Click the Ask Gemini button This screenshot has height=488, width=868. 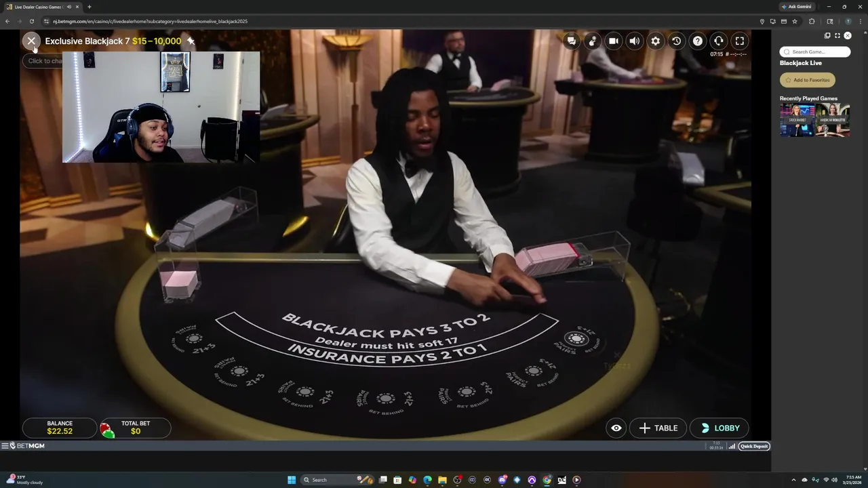797,7
